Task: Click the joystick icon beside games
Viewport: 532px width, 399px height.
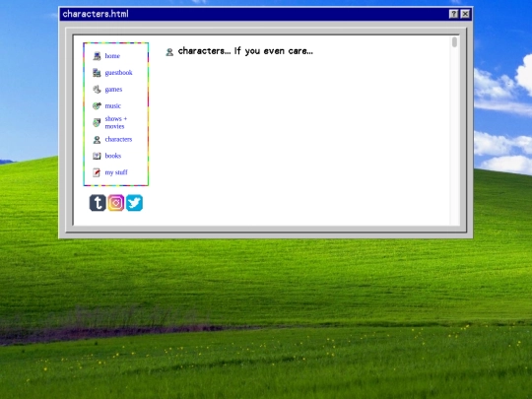Action: coord(97,90)
